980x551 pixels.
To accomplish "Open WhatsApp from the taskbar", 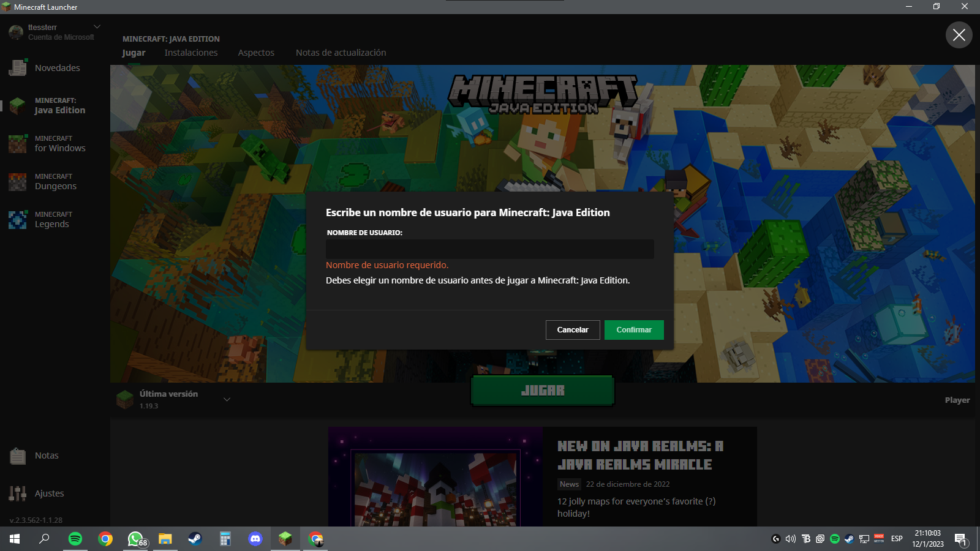I will [x=136, y=539].
